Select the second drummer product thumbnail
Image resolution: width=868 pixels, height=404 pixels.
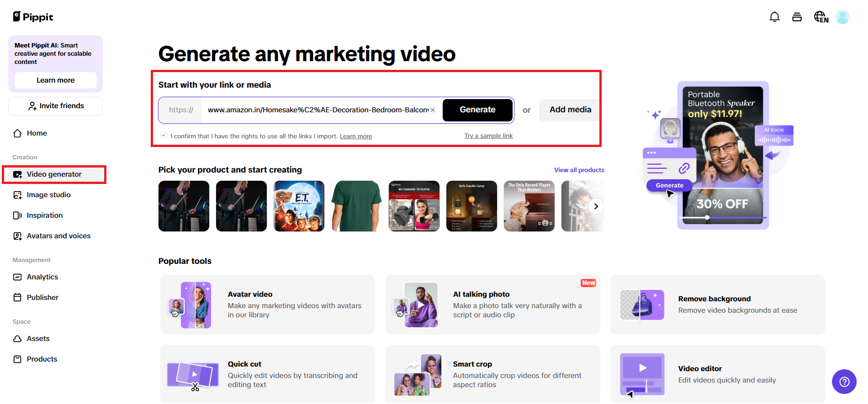[x=241, y=206]
